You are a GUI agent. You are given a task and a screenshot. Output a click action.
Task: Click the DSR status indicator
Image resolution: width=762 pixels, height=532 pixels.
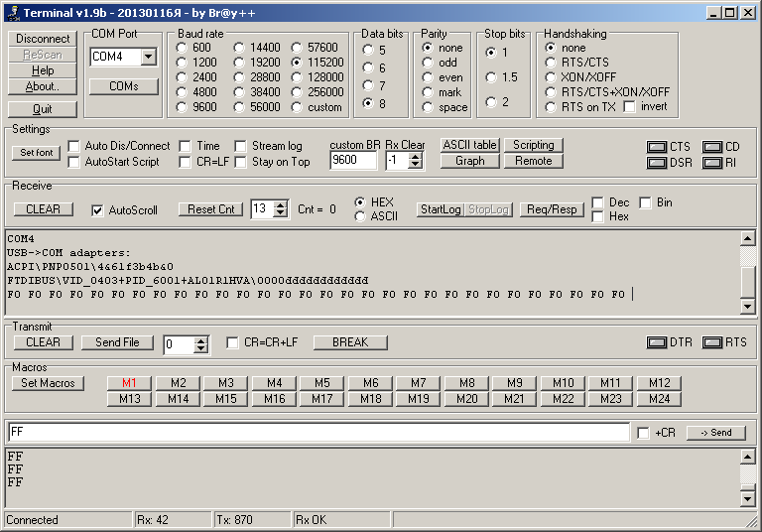click(656, 163)
